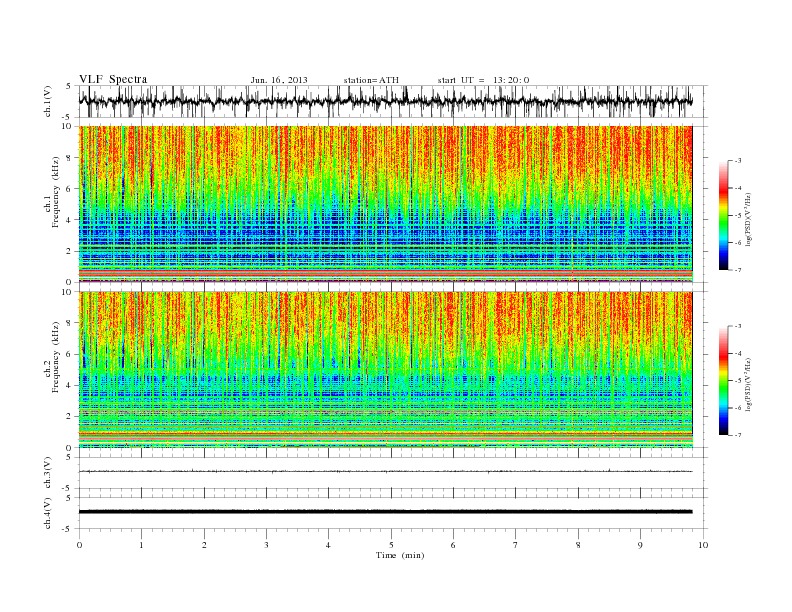The image size is (792, 612).
Task: Click the time axis tick label "6"
Action: [453, 545]
